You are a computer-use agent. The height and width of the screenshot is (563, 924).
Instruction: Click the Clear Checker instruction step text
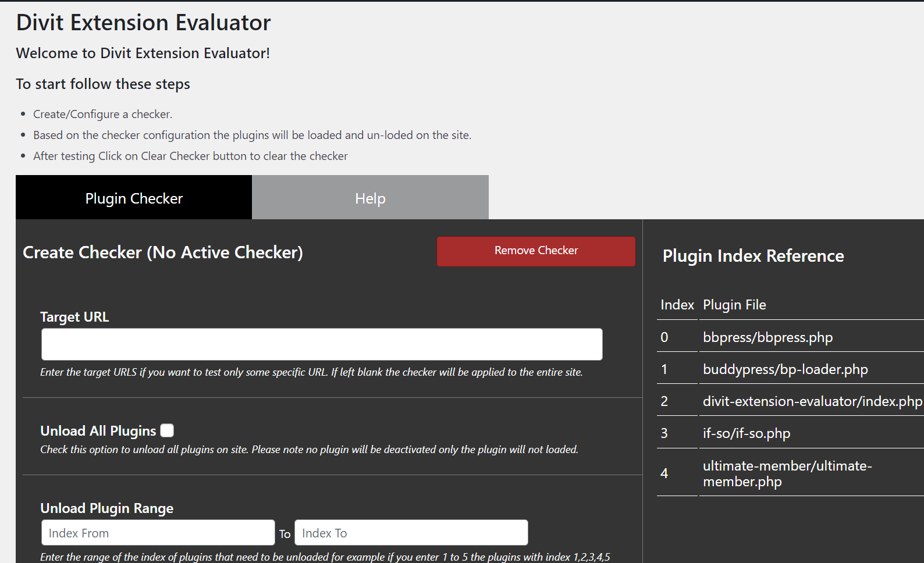pyautogui.click(x=190, y=156)
